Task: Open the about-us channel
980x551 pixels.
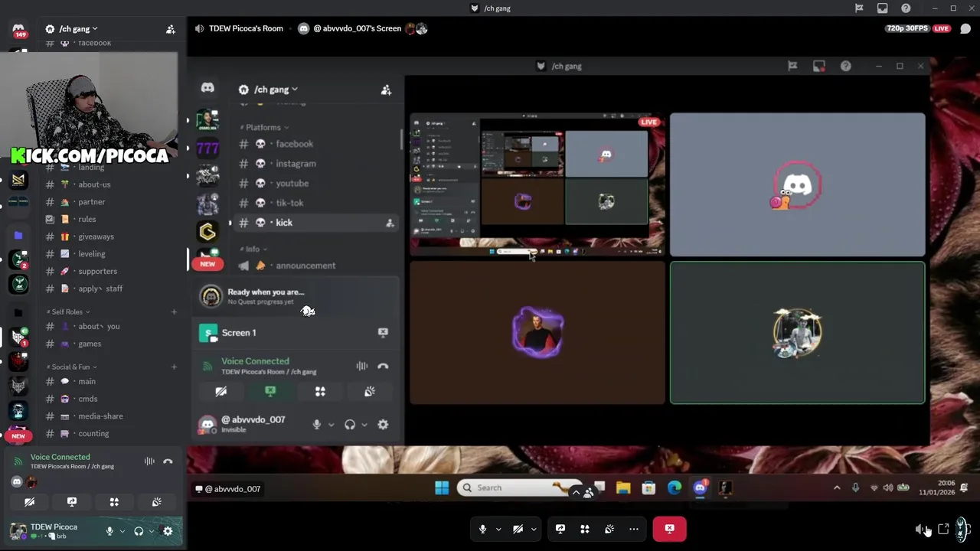Action: pos(94,184)
